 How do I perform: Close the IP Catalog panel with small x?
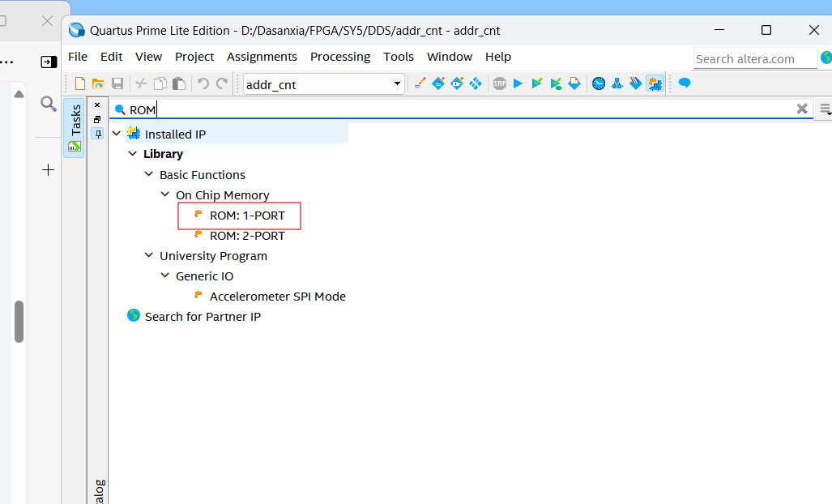tap(97, 105)
